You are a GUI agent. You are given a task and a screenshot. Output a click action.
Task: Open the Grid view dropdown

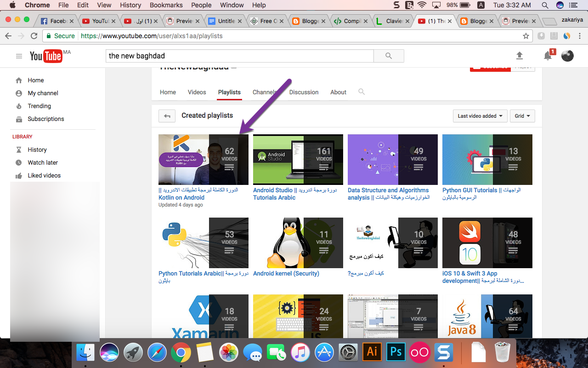point(522,116)
